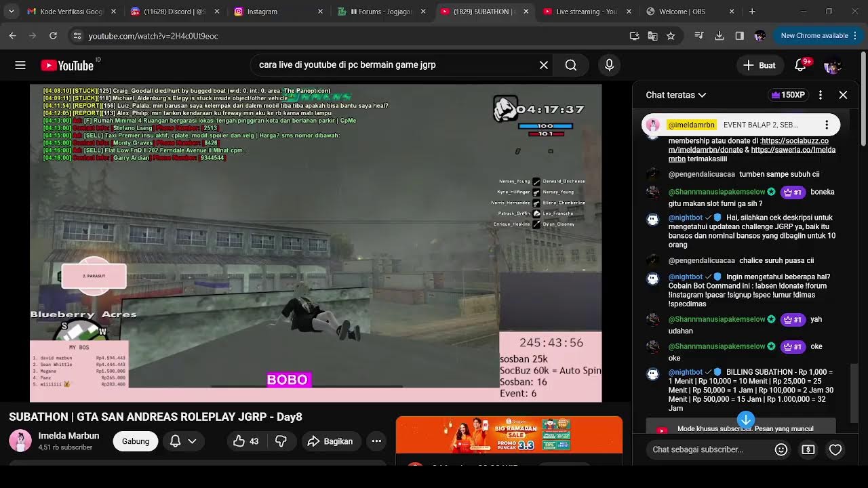This screenshot has height=488, width=868.
Task: Open the notifications bell in header
Action: (801, 65)
